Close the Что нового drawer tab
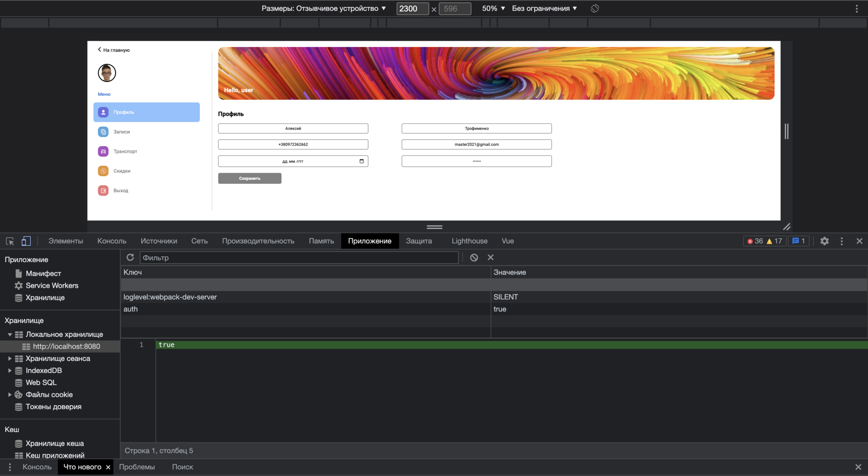Viewport: 868px width, 476px height. click(108, 467)
